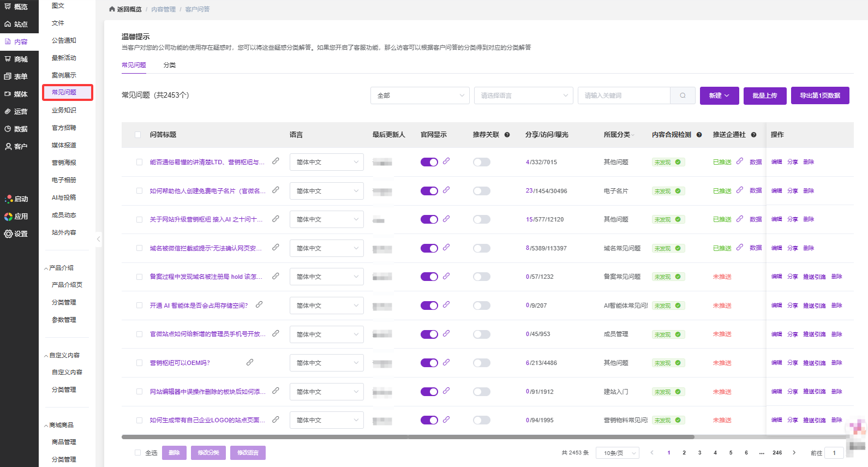
Task: Click the next page arrow in pagination
Action: pyautogui.click(x=794, y=453)
